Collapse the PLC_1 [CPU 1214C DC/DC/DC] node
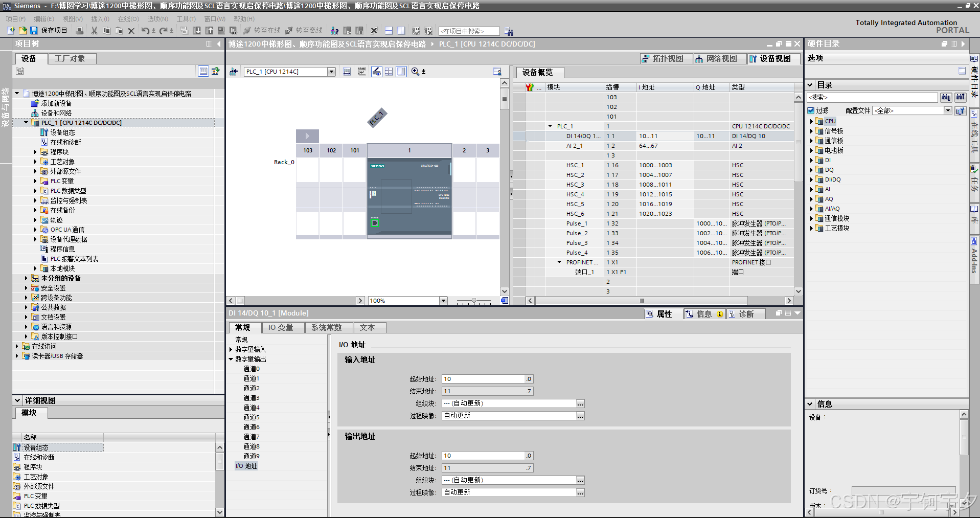This screenshot has height=518, width=980. (x=26, y=123)
